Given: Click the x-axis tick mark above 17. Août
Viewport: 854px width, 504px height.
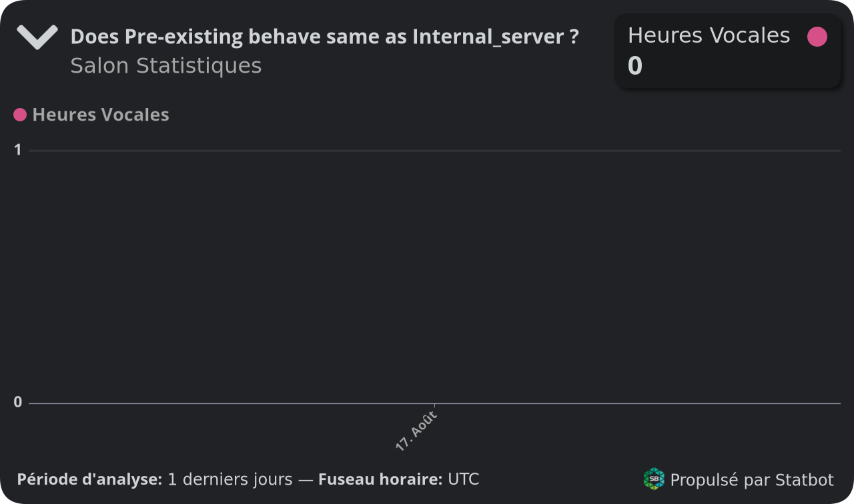Looking at the screenshot, I should (434, 406).
